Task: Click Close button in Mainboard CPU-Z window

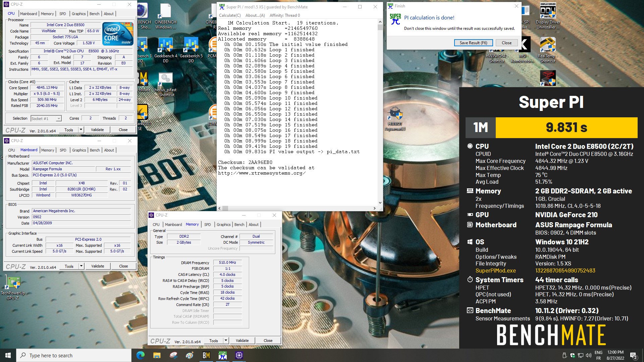Action: coord(123,266)
